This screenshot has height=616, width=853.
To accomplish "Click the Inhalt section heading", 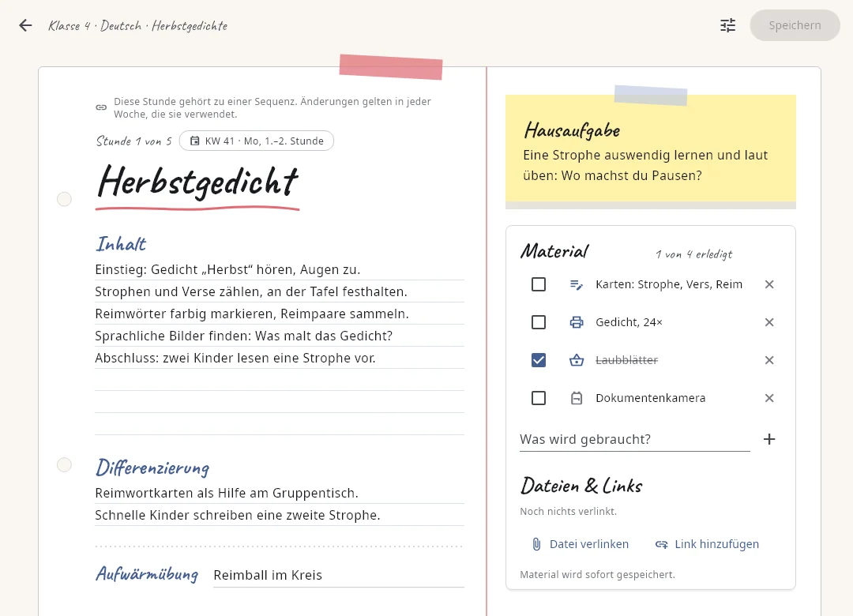I will (x=121, y=244).
